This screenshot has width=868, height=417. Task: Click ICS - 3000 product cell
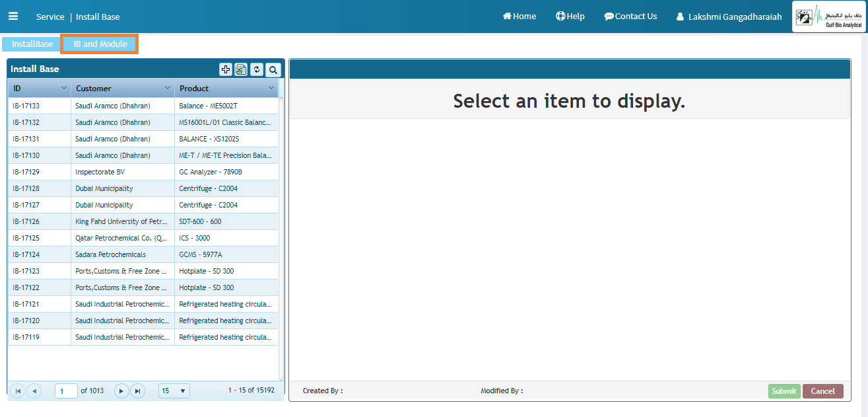[226, 238]
